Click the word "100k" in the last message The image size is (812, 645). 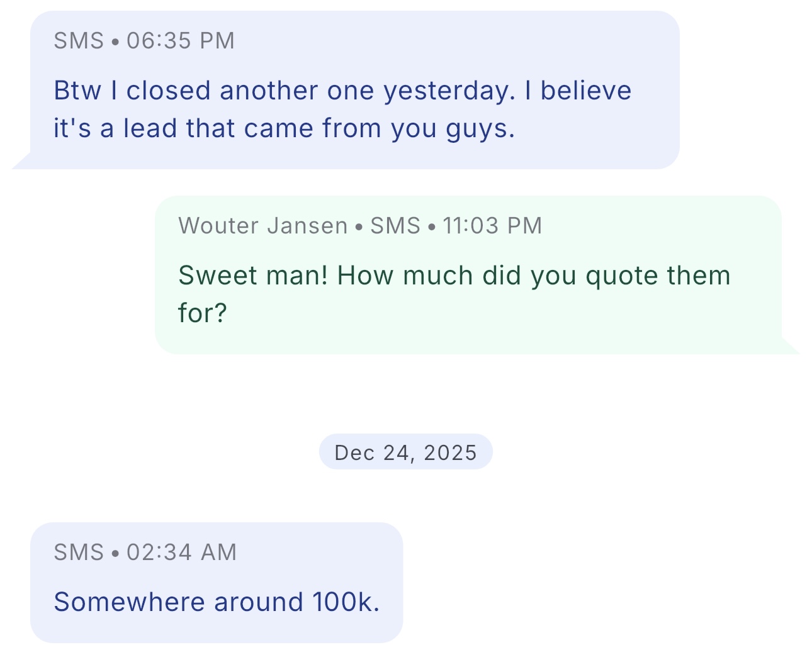click(345, 602)
